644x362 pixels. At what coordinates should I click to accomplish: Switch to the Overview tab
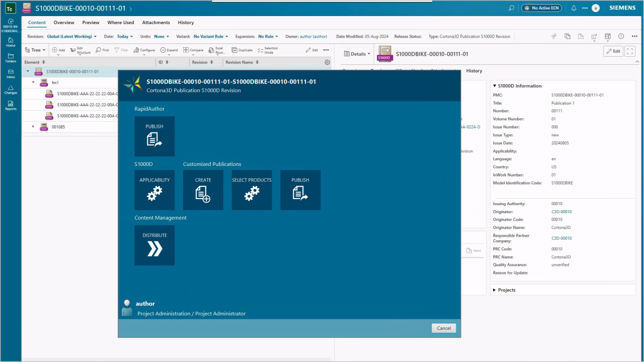[x=64, y=23]
